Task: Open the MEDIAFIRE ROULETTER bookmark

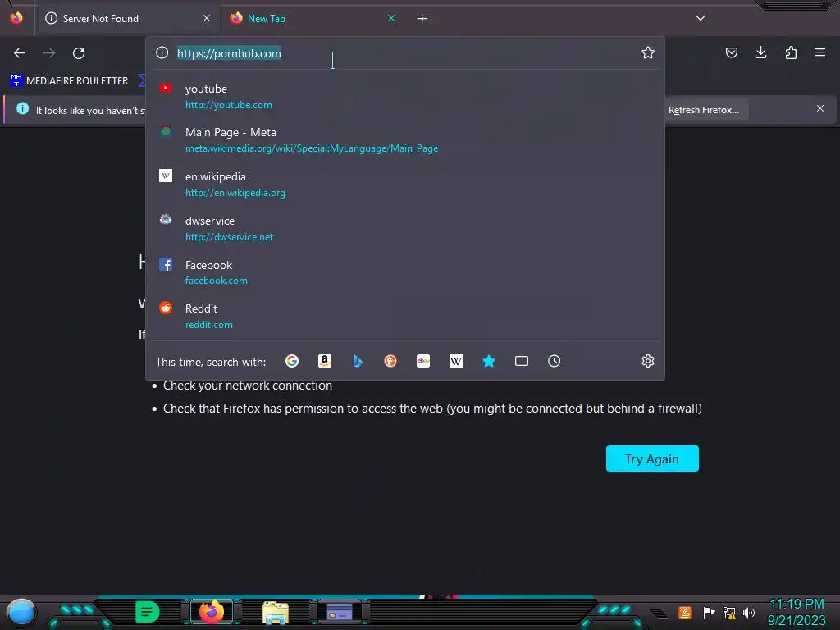Action: [69, 81]
